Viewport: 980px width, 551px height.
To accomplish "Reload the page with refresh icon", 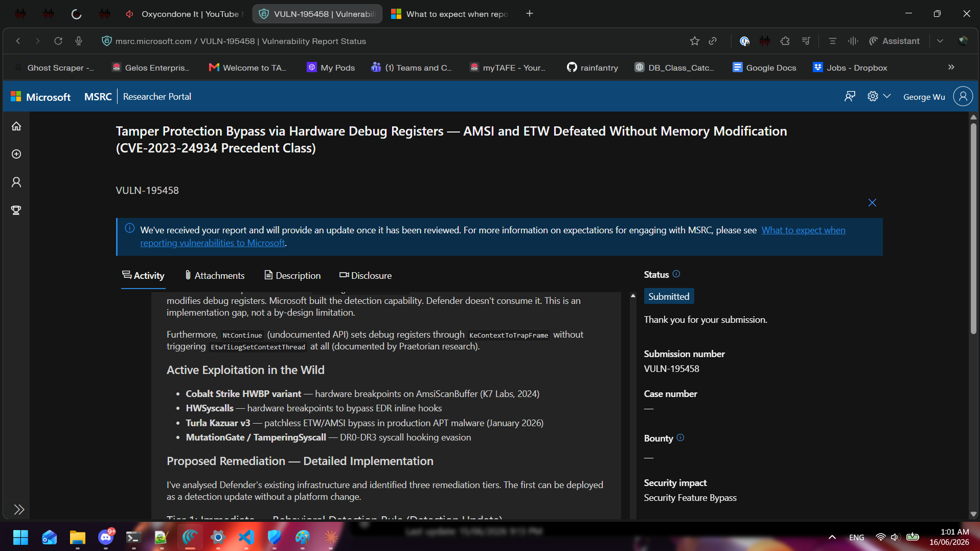I will pos(58,41).
